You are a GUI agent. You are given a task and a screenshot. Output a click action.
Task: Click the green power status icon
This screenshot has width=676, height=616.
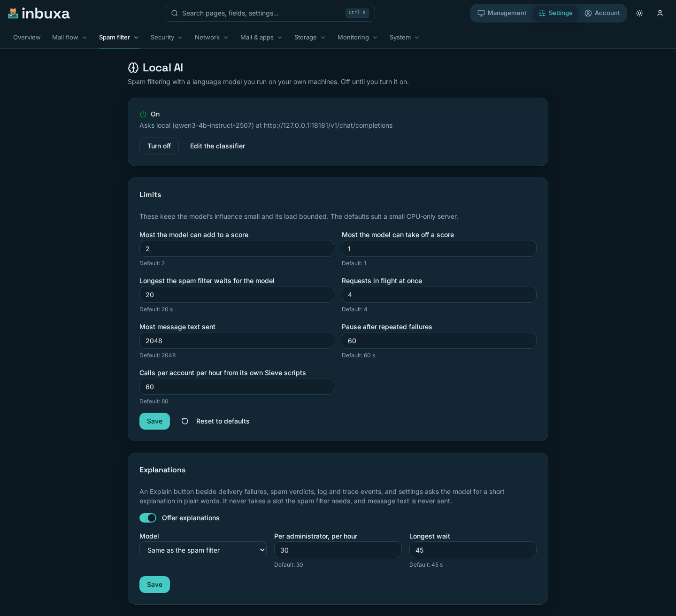[x=143, y=114]
